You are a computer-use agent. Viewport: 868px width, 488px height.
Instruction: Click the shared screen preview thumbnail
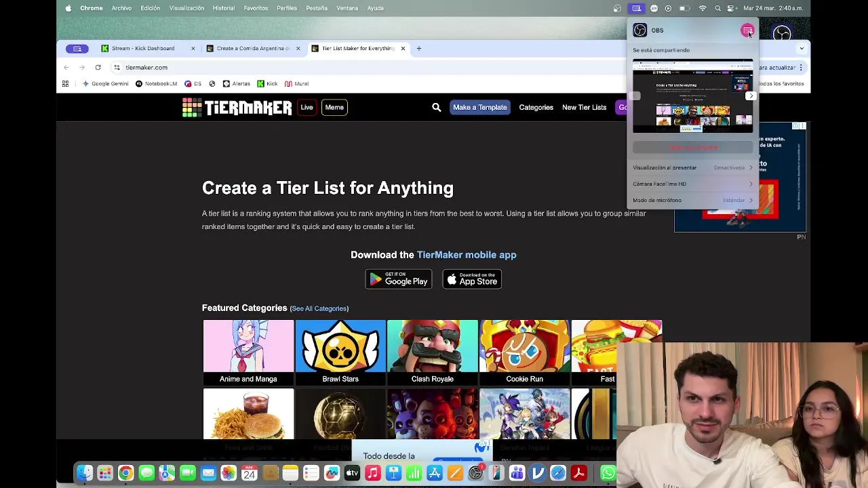692,96
